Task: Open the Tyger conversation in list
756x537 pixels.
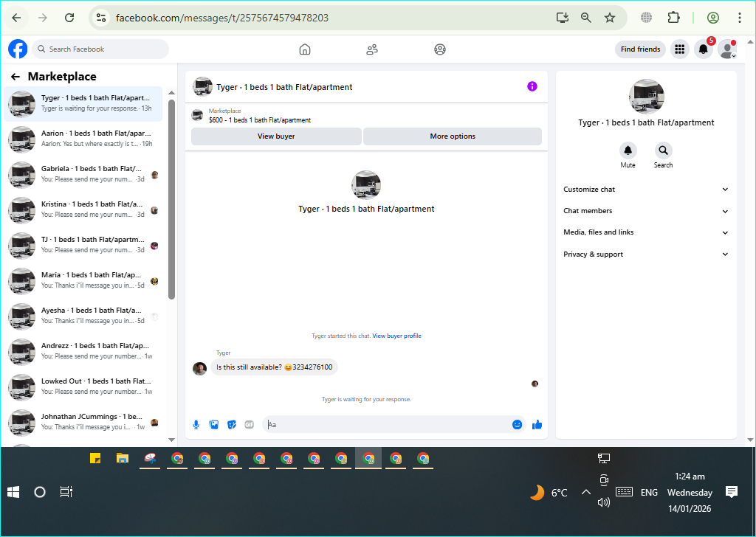Action: click(83, 103)
